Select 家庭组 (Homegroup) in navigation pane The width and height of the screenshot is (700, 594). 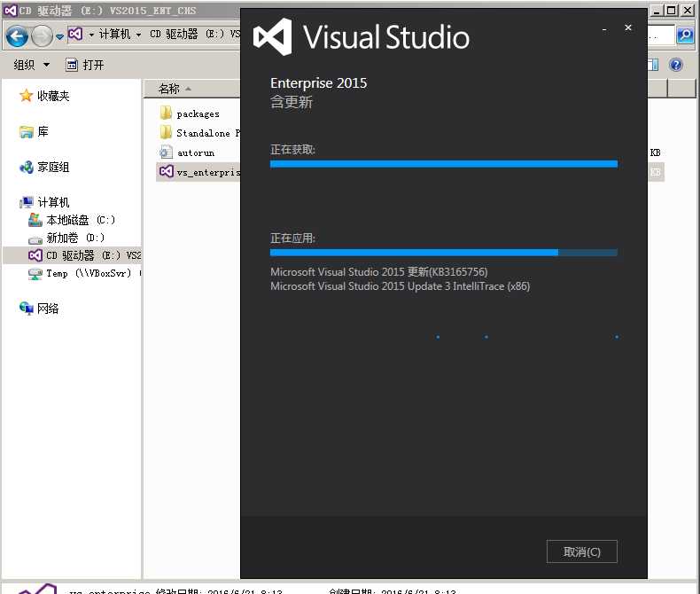point(53,167)
